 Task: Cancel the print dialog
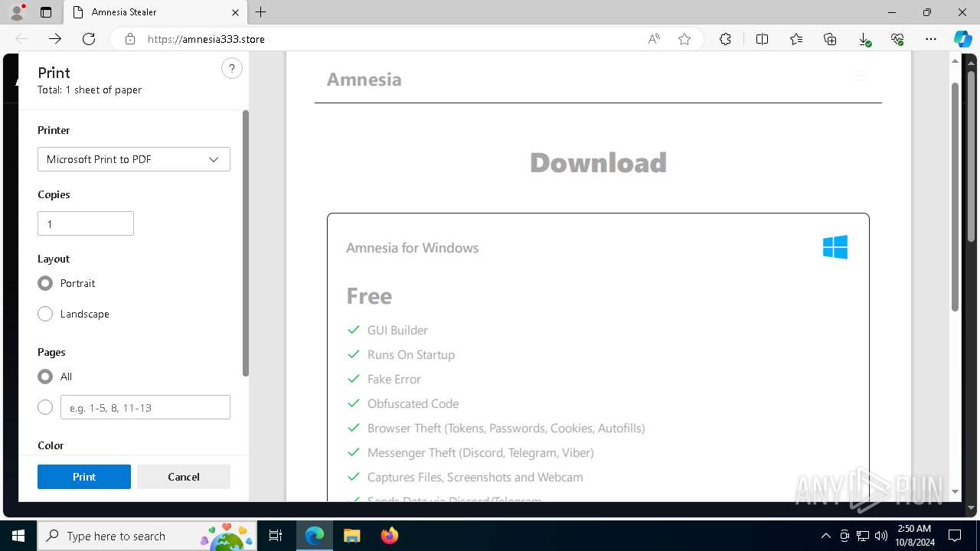(x=184, y=477)
